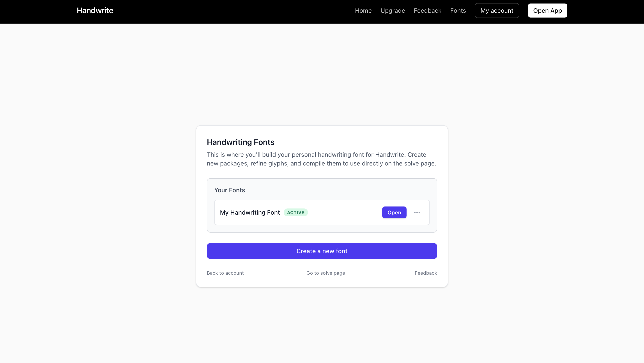Click the My Handwriting Font name
This screenshot has height=363, width=644.
coord(250,212)
